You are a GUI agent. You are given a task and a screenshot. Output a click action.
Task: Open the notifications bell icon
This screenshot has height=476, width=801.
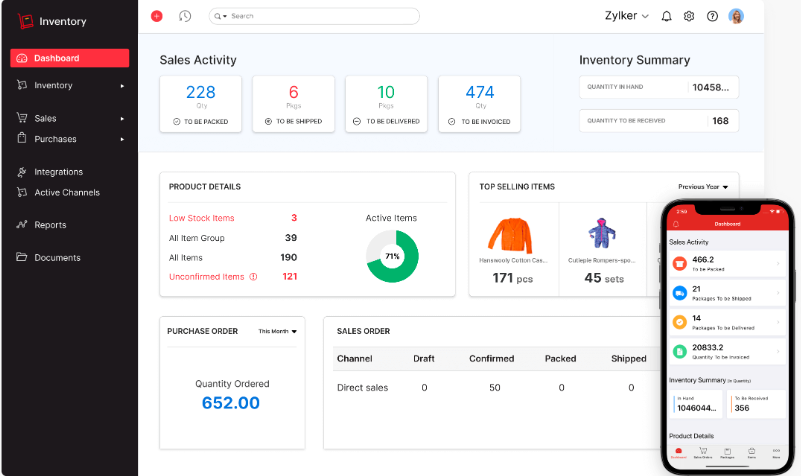tap(666, 16)
